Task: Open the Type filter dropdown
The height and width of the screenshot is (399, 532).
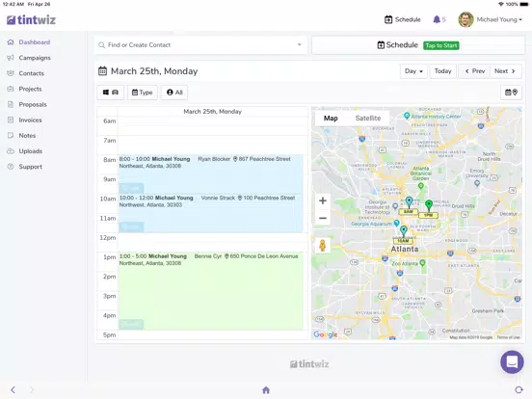Action: coord(143,93)
